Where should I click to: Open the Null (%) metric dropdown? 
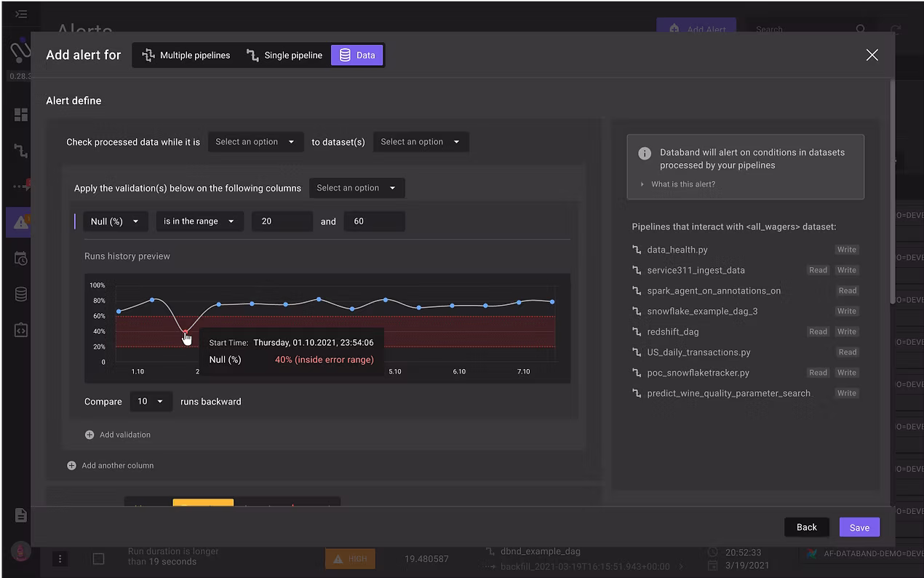click(x=116, y=221)
